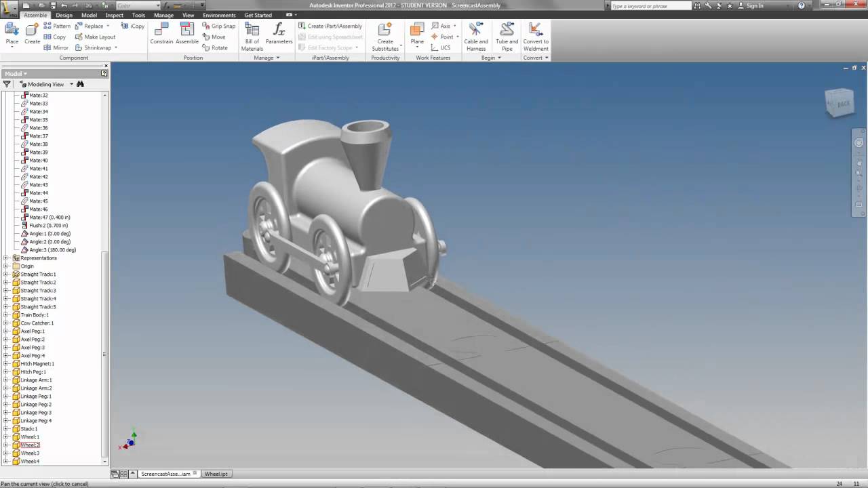The width and height of the screenshot is (868, 488).
Task: Click the keyword search input field
Action: click(650, 5)
